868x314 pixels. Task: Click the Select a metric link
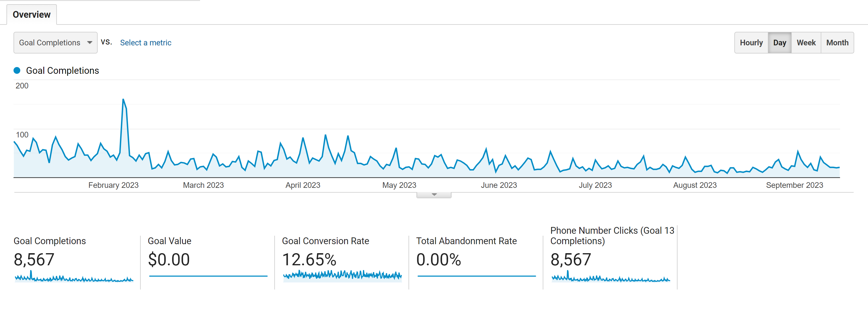[145, 43]
